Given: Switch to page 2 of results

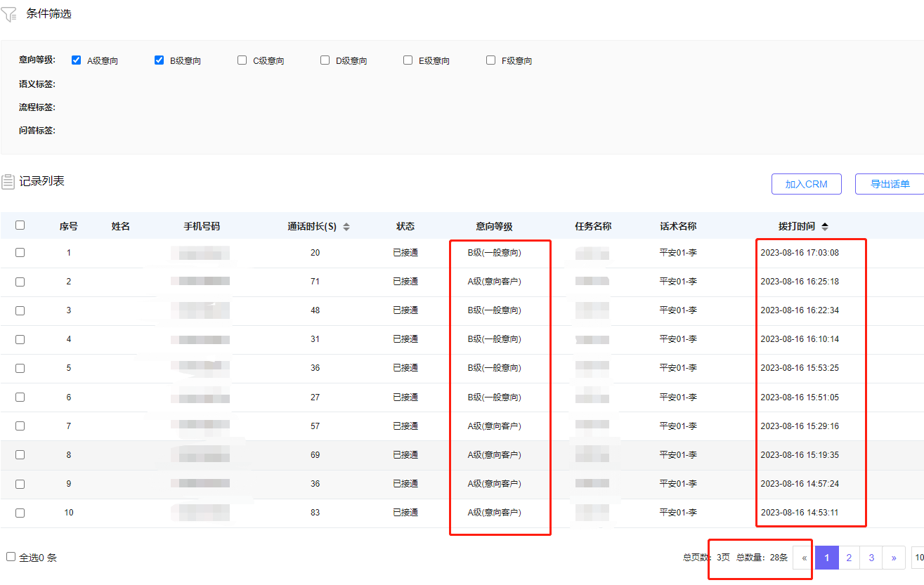Looking at the screenshot, I should [x=849, y=558].
